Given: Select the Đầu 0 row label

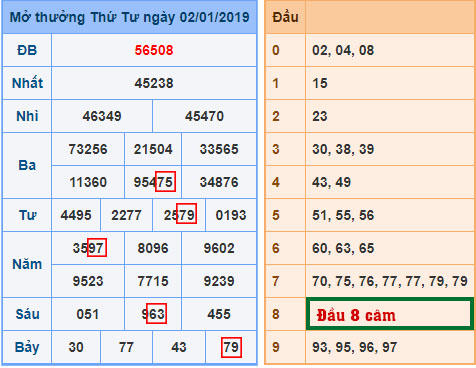Looking at the screenshot, I should click(276, 50).
